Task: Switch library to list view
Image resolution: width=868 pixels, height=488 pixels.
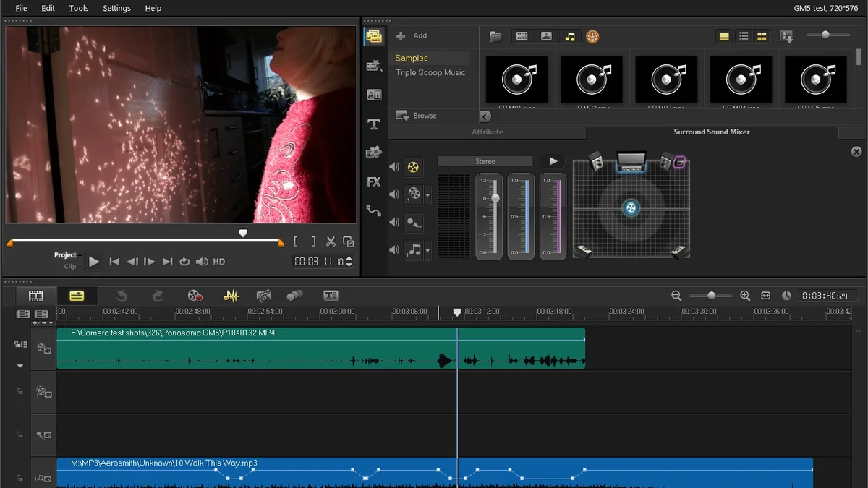Action: tap(744, 36)
